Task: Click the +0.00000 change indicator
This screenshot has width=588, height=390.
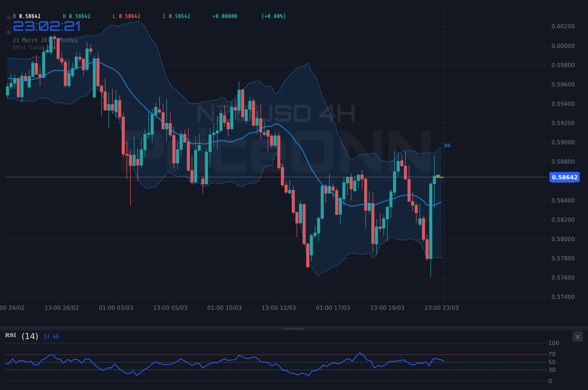Action: 225,16
